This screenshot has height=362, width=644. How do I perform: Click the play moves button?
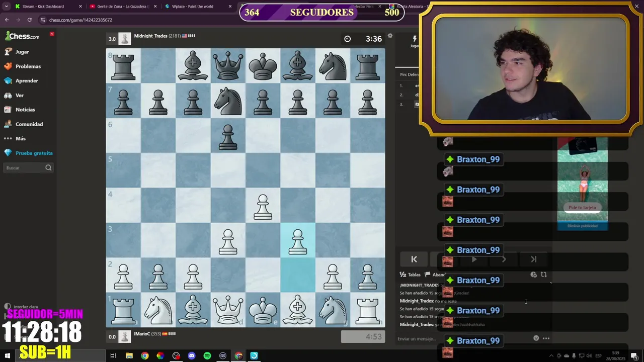(x=474, y=259)
